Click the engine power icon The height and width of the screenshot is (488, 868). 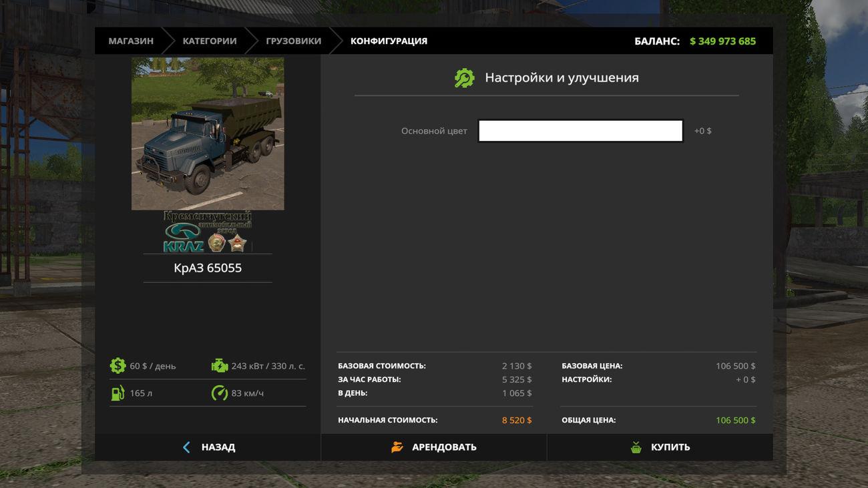point(219,366)
